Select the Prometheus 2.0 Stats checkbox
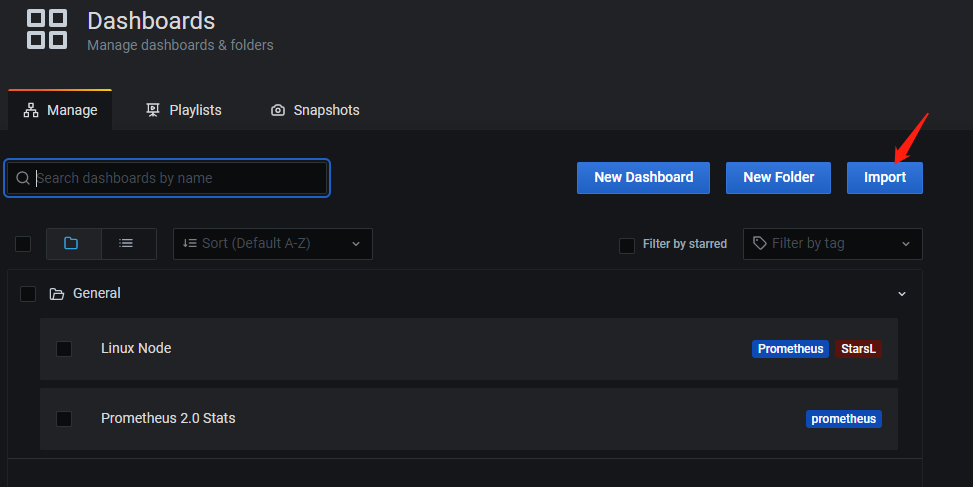This screenshot has width=973, height=487. point(64,419)
